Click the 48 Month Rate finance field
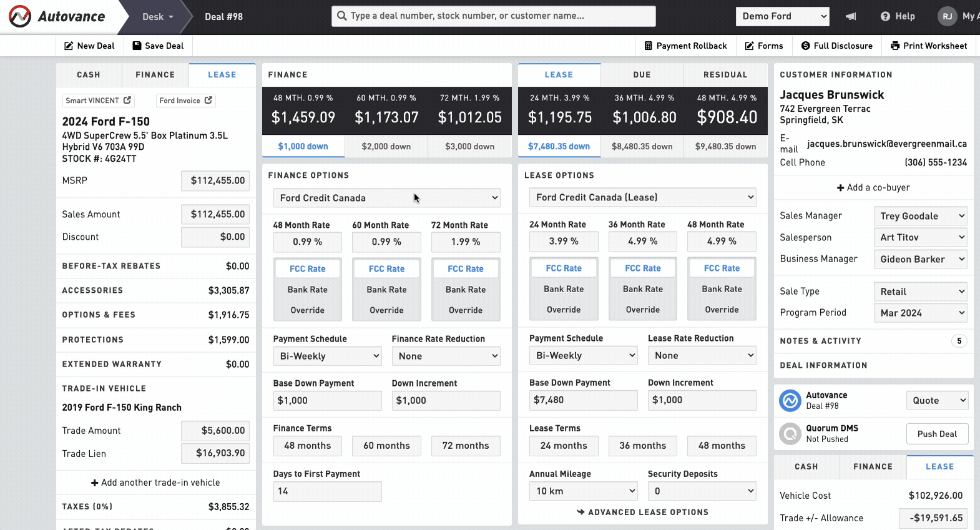 tap(307, 242)
